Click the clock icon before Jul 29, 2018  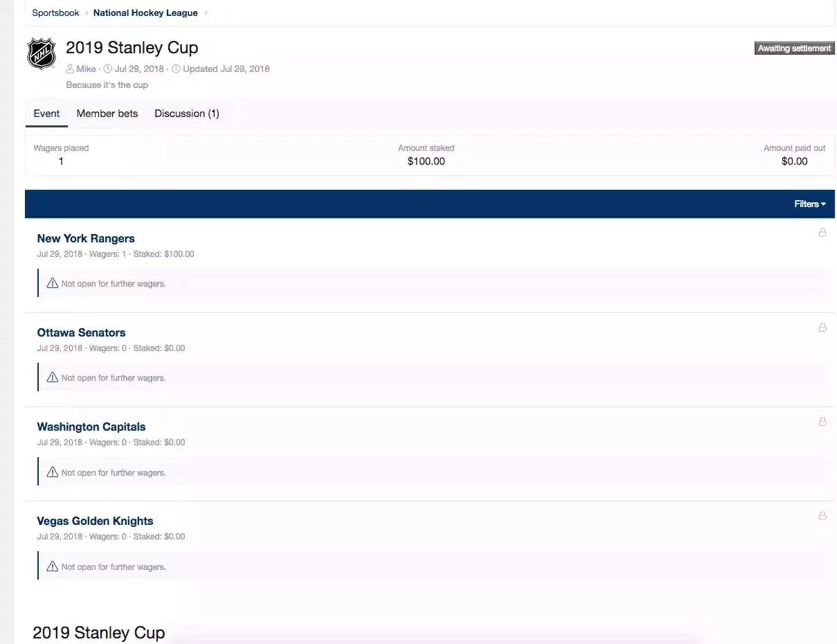(x=108, y=69)
